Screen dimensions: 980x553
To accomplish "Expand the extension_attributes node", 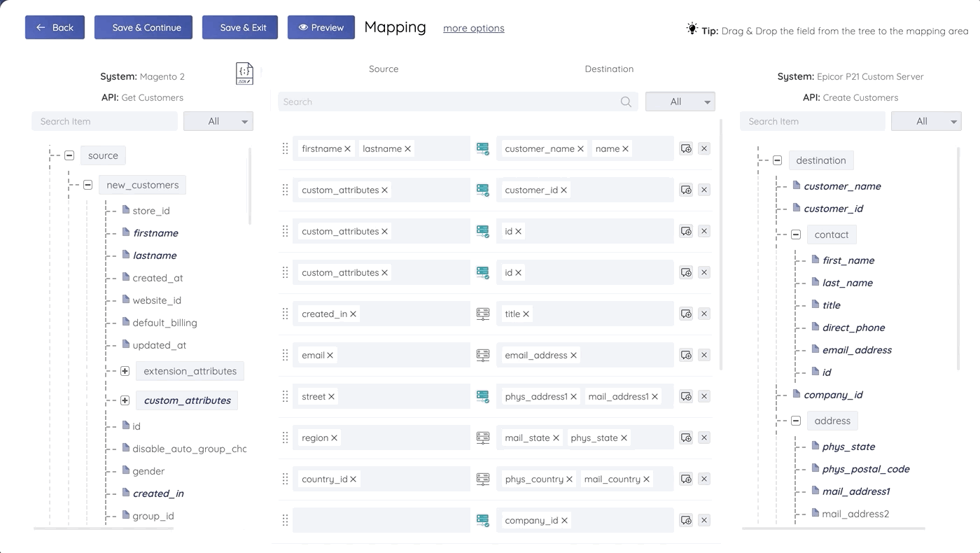I will (125, 371).
